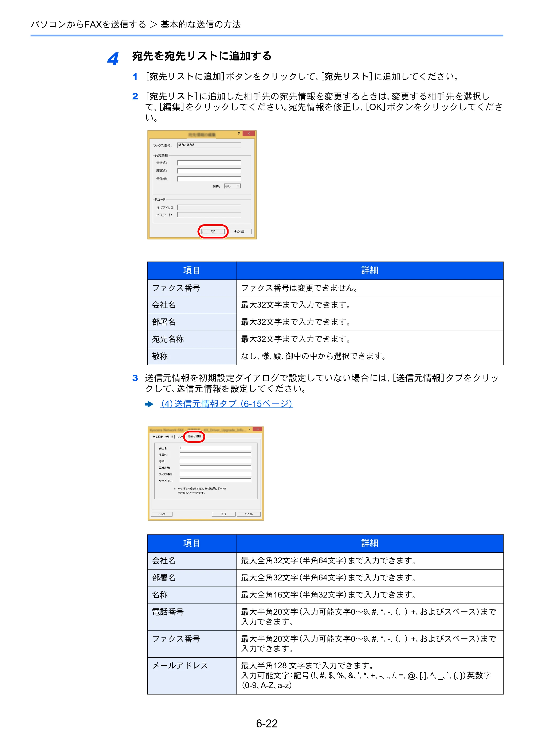Screen dimensions: 534x756
Task: Open the link (4) 送信元情報タブ (6-15ページ)
Action: 227,404
